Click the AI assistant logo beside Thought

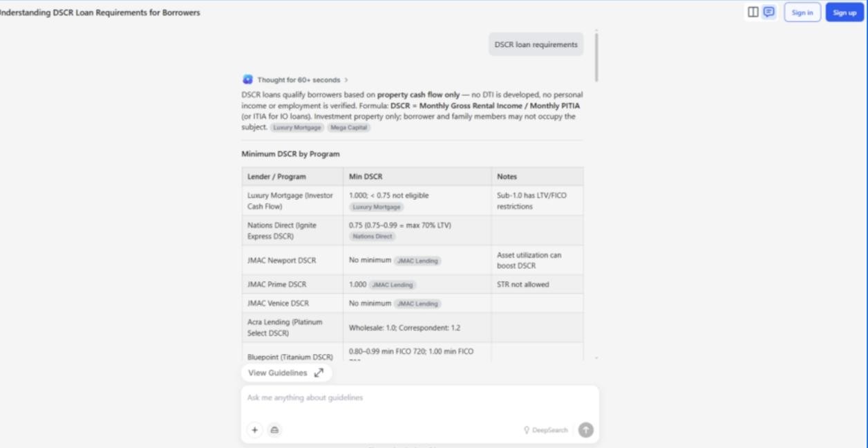247,80
